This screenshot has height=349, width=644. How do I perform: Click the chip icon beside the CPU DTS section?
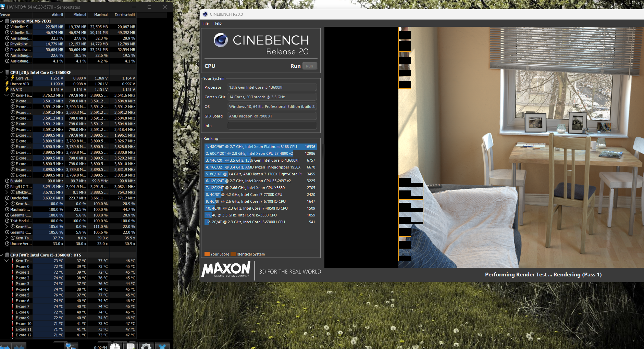[x=7, y=255]
